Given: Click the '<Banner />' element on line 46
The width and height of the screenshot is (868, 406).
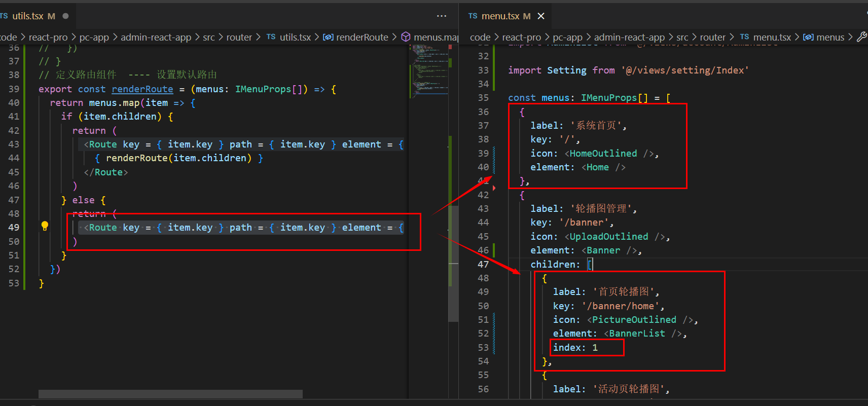Looking at the screenshot, I should point(609,250).
